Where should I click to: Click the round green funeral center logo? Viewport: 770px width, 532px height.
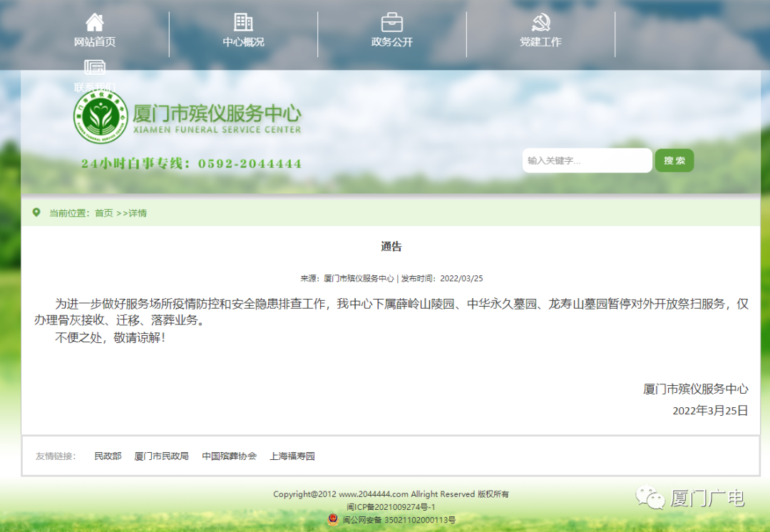[102, 117]
